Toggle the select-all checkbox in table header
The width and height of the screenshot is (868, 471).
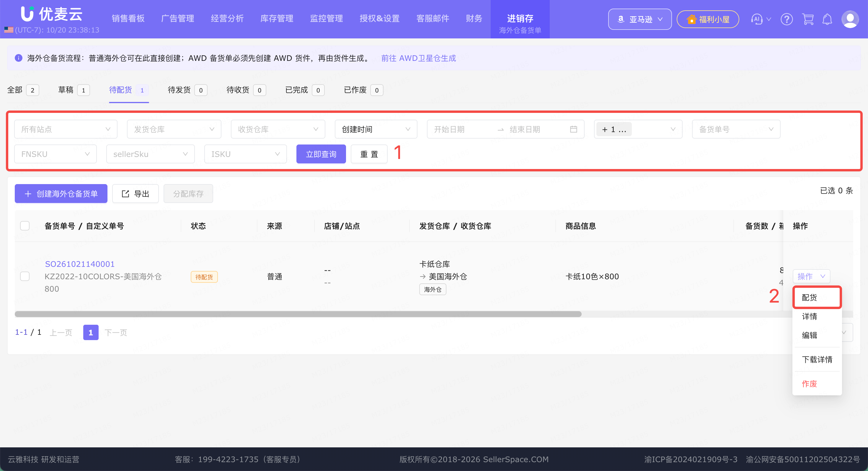coord(25,225)
